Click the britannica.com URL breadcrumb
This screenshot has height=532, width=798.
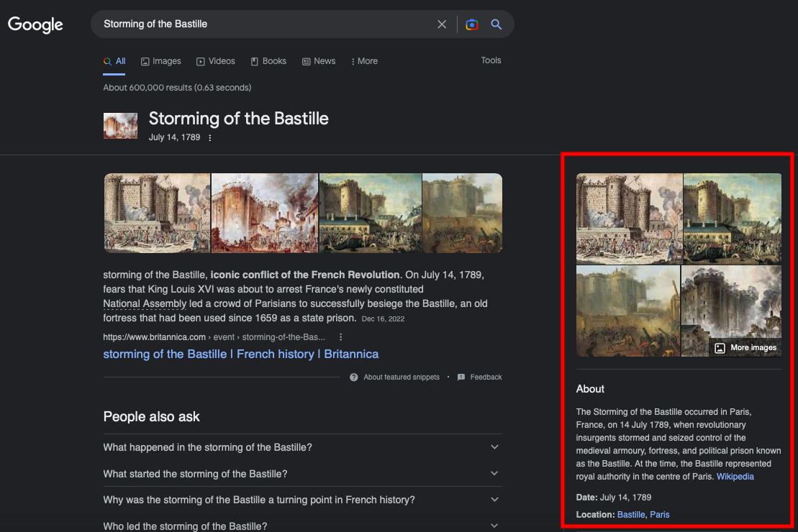point(214,337)
